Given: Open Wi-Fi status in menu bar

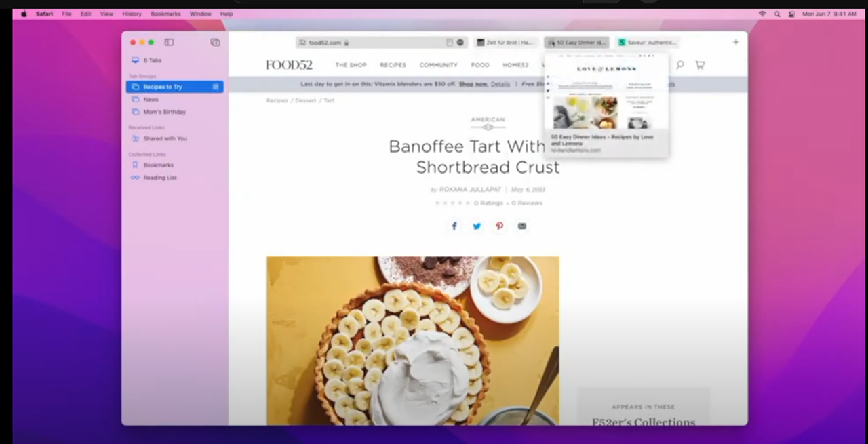Looking at the screenshot, I should click(762, 14).
